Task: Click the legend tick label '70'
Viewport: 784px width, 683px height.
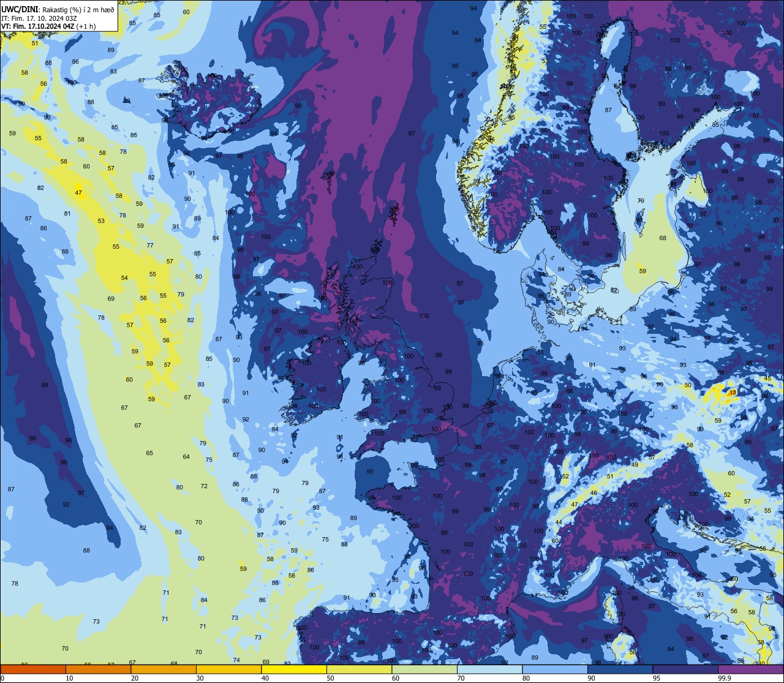Action: pos(461,678)
